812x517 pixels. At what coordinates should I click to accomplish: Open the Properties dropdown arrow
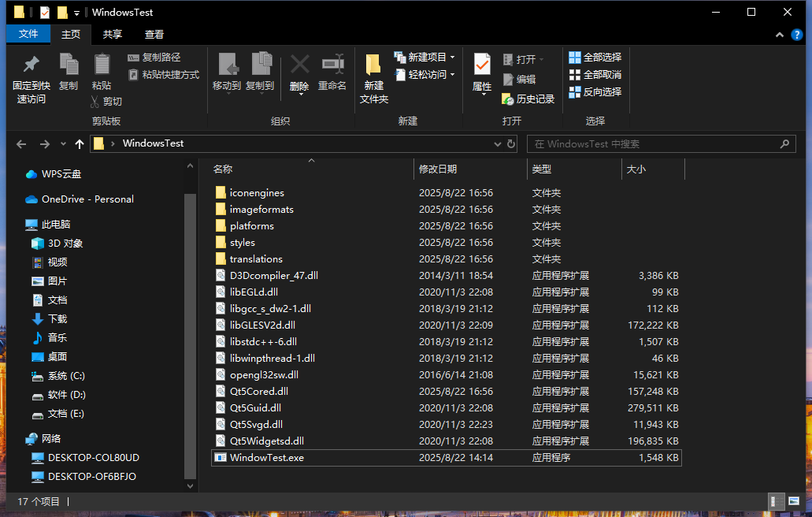483,95
